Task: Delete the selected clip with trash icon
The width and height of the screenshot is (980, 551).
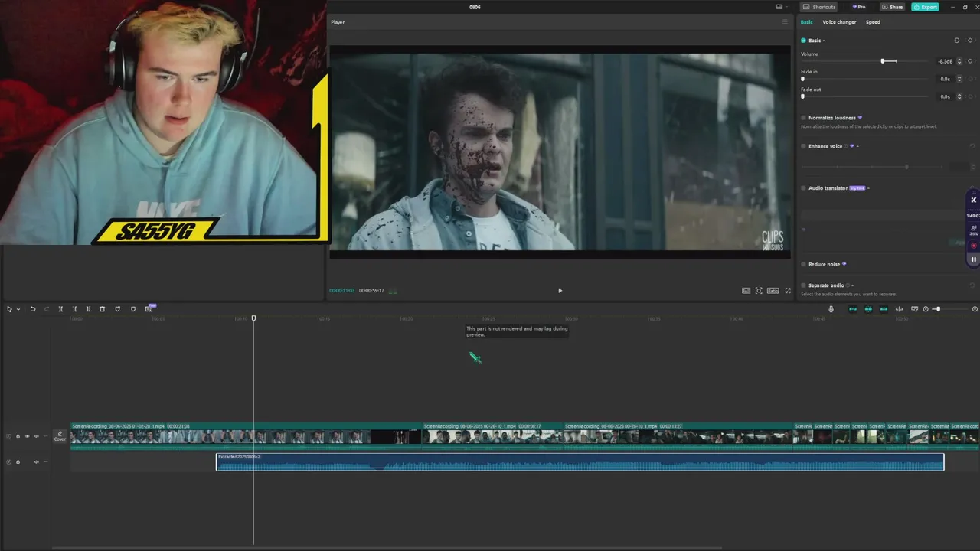Action: pos(102,309)
